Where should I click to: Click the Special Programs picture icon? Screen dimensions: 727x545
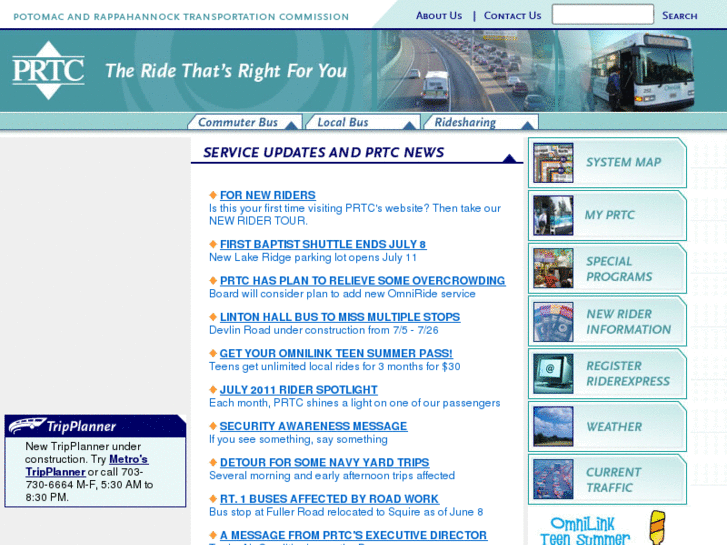553,268
